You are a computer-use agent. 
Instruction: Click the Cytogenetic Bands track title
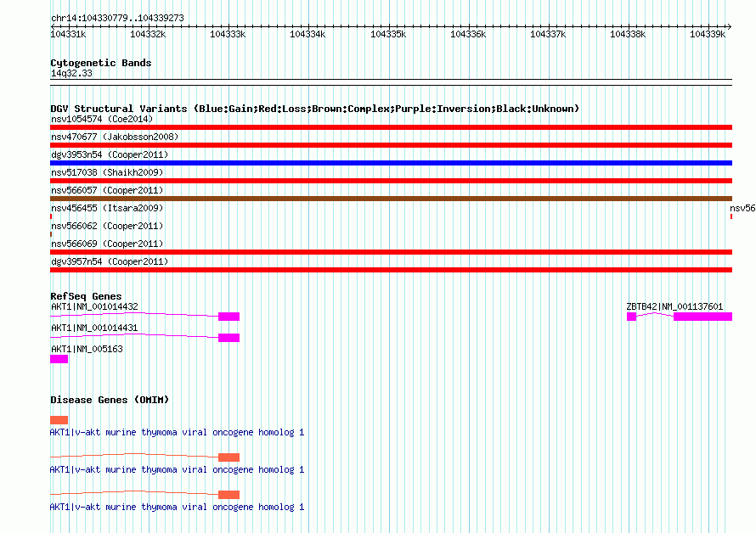click(x=101, y=63)
